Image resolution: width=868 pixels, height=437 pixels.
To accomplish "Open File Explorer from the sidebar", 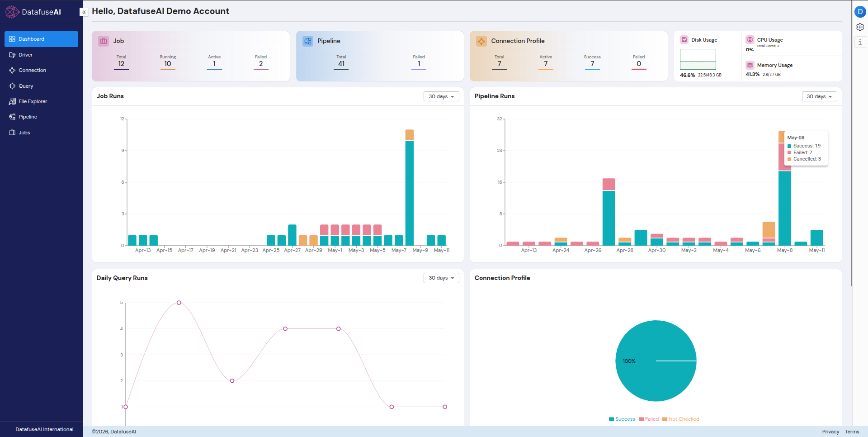I will coord(41,101).
